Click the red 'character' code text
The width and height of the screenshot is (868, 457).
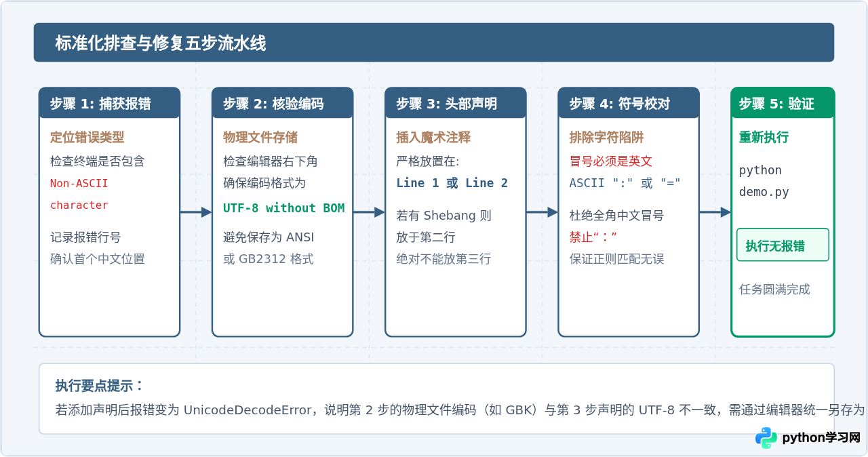pos(79,205)
